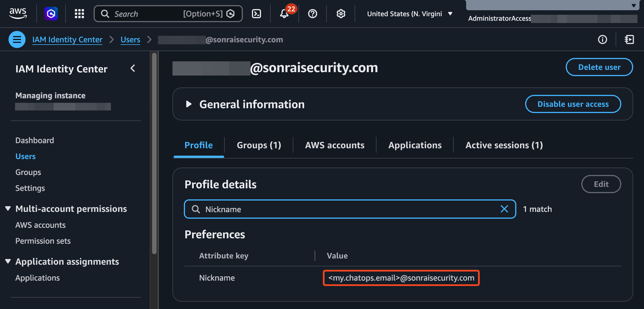This screenshot has width=644, height=309.
Task: Open the help question mark icon
Action: (x=313, y=13)
